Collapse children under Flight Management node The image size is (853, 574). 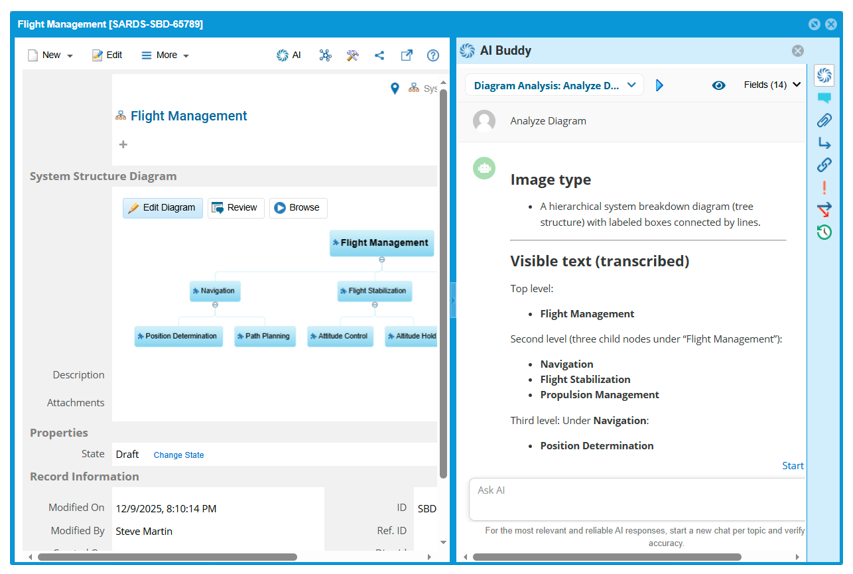(x=382, y=260)
